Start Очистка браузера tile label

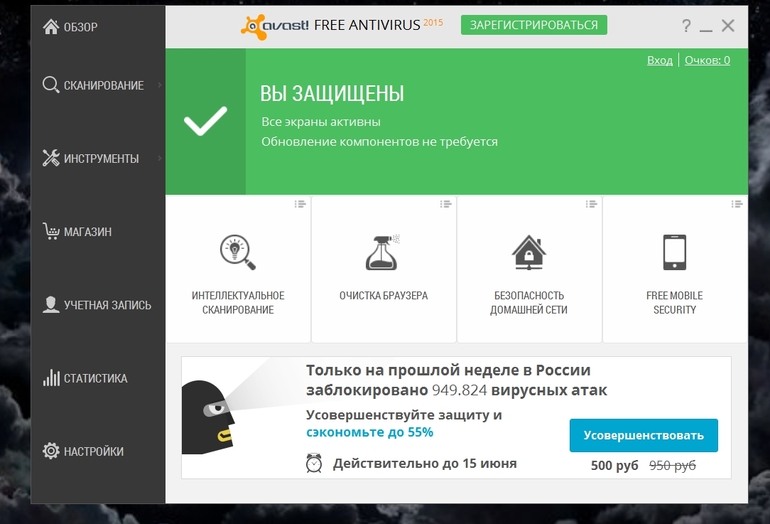coord(383,296)
